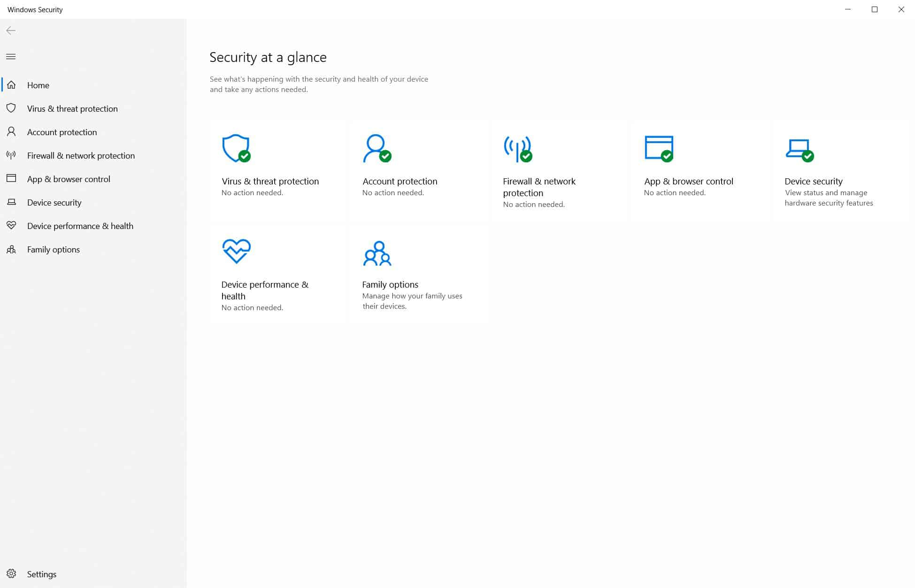Select Firewall & network protection sidebar item
The height and width of the screenshot is (588, 915).
click(81, 156)
